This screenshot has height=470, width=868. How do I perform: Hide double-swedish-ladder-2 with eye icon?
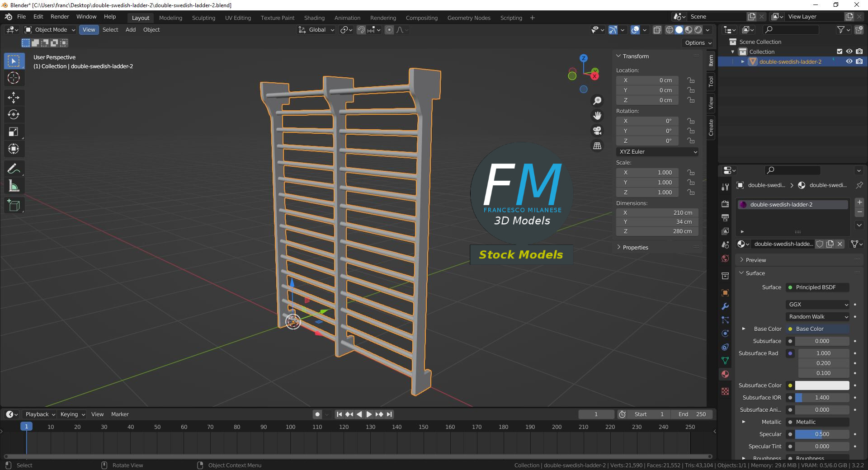849,61
